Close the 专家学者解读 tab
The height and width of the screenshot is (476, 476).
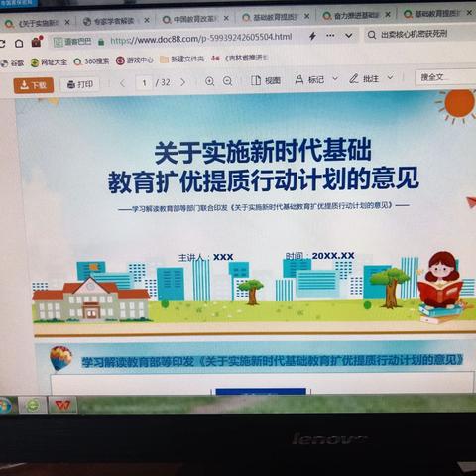point(147,21)
